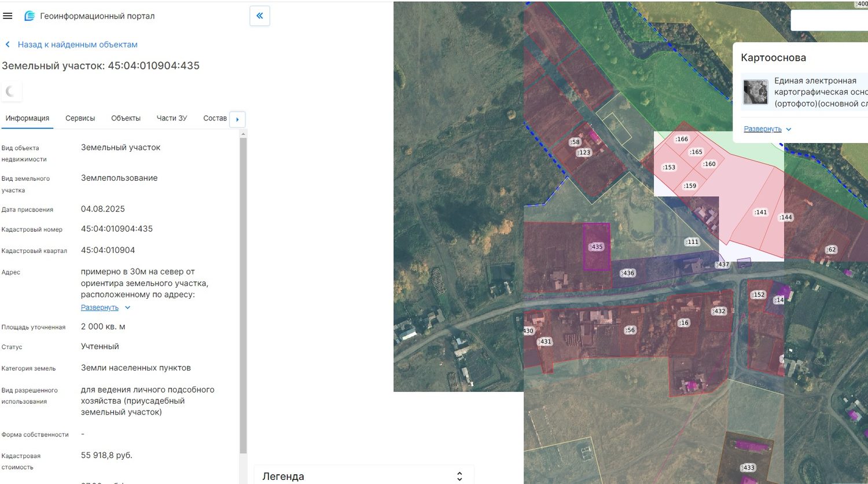Click the cadastral cost 55 918,8 руб.
868x484 pixels.
pos(106,455)
